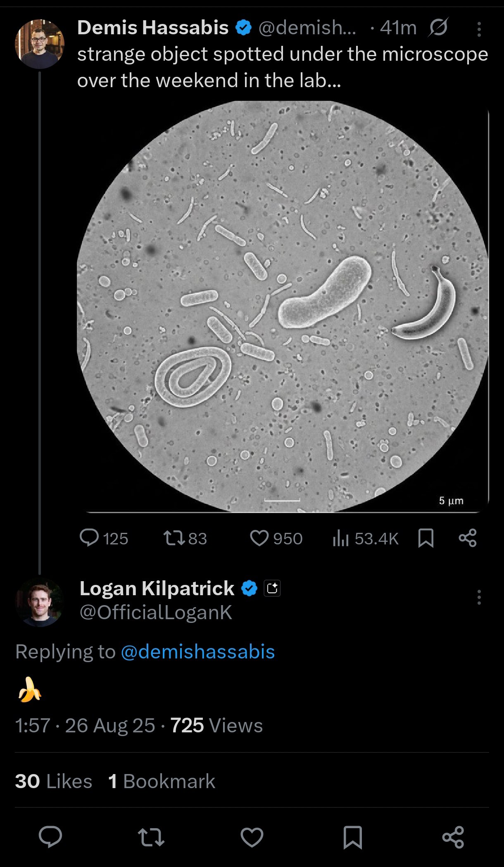Reply to Logan Kilpatrick's banana tweet

tap(50, 837)
